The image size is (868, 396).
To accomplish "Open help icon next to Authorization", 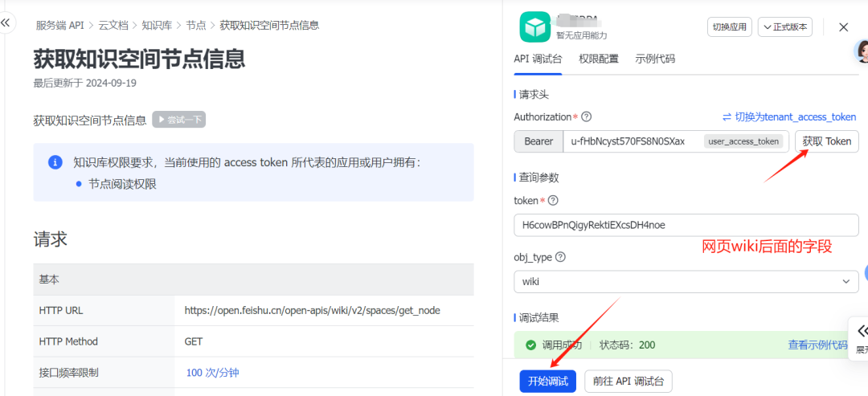I will click(x=587, y=116).
